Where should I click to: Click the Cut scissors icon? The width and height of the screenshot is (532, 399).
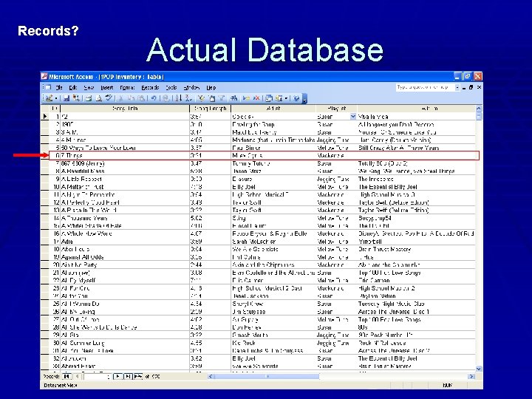(120, 98)
